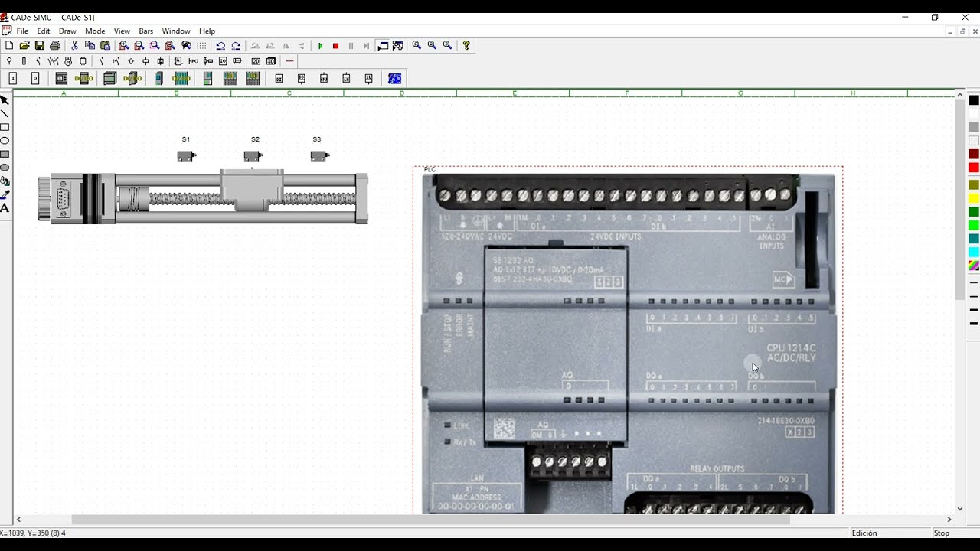Select the S1 sensor on the actuator

pos(186,156)
